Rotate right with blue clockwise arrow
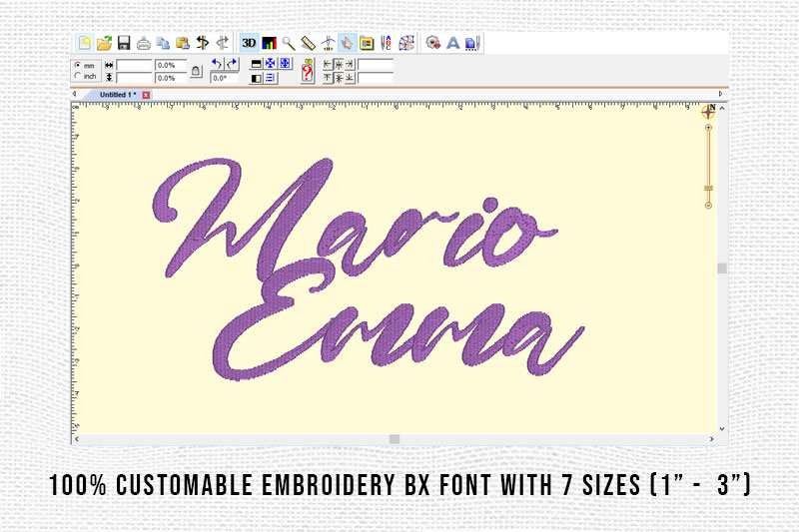799x532 pixels. [232, 64]
